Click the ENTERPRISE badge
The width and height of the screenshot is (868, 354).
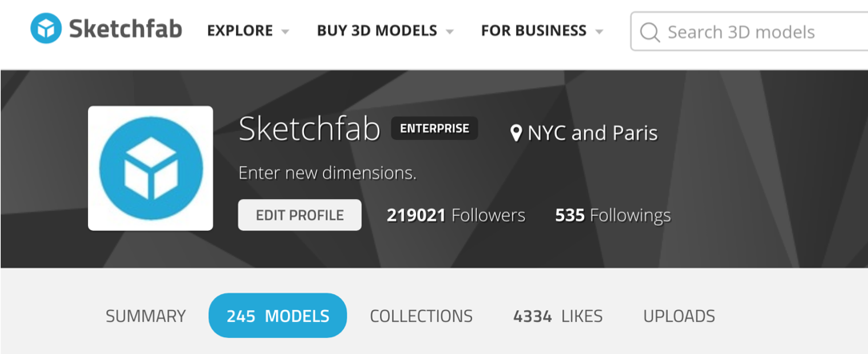click(x=434, y=128)
